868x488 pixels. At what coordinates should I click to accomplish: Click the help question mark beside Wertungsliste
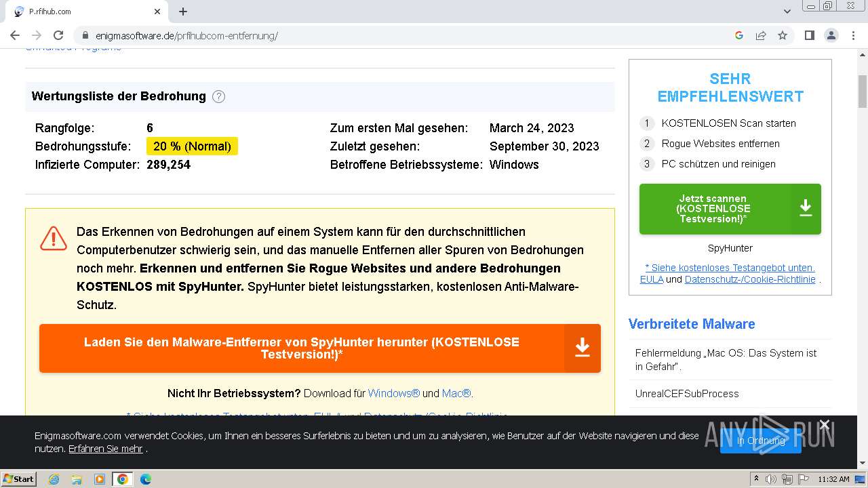(x=218, y=96)
